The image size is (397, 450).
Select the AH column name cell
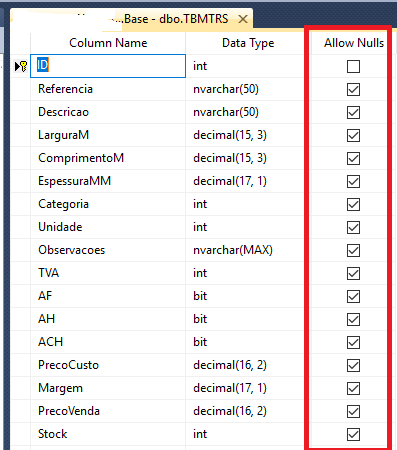point(108,319)
